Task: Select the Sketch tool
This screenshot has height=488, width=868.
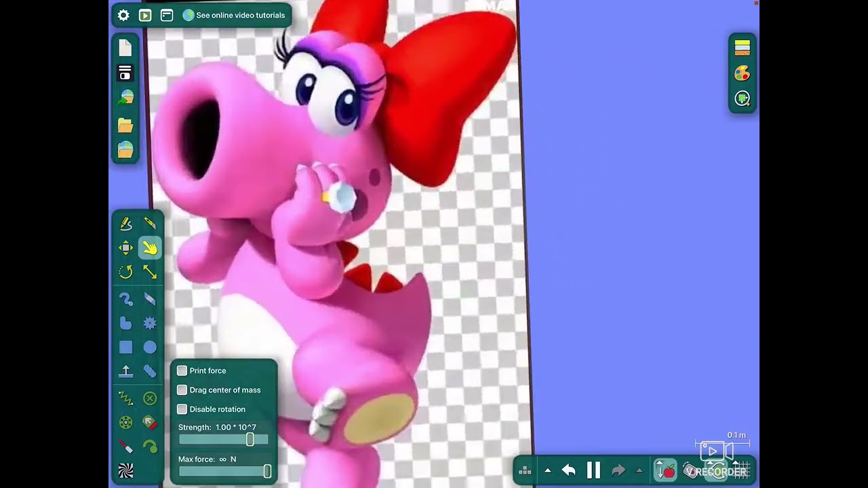Action: point(125,224)
